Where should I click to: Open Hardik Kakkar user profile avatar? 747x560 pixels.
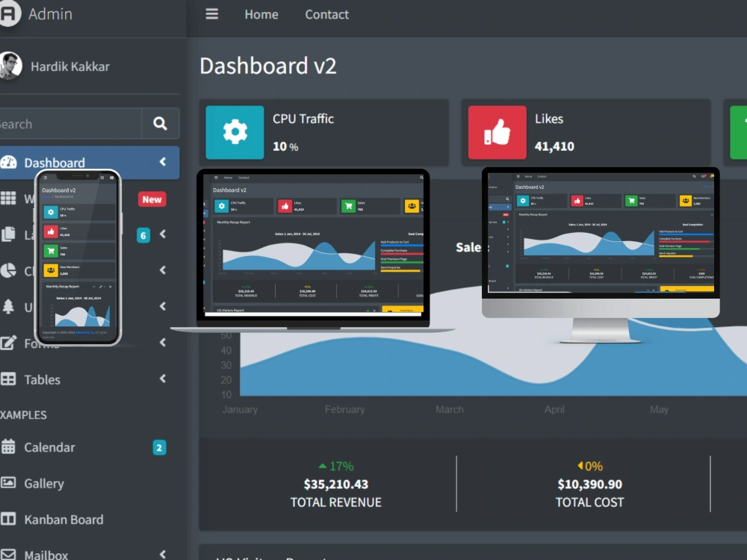click(x=10, y=66)
